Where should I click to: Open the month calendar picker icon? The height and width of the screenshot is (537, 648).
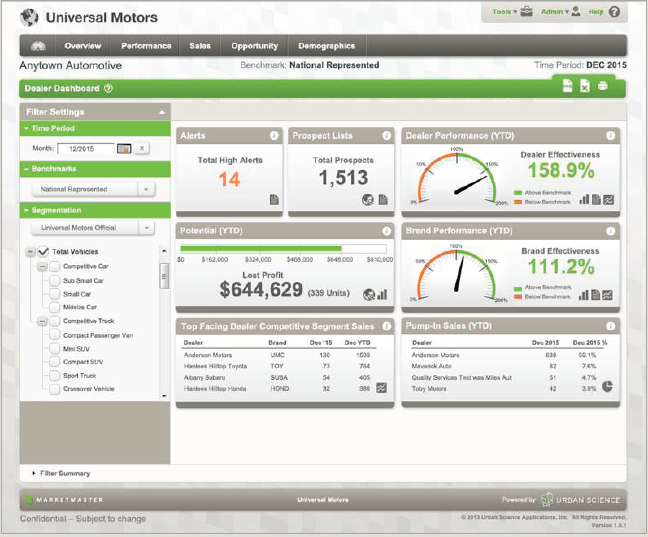point(124,148)
